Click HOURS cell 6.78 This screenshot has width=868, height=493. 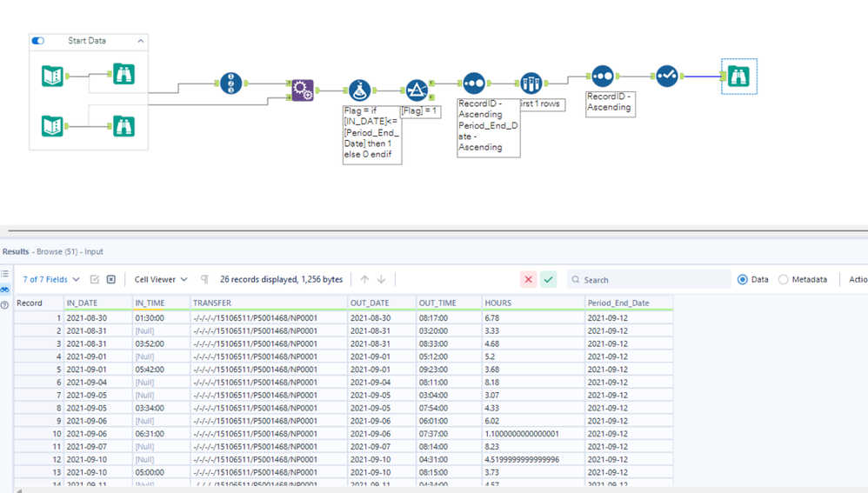533,318
